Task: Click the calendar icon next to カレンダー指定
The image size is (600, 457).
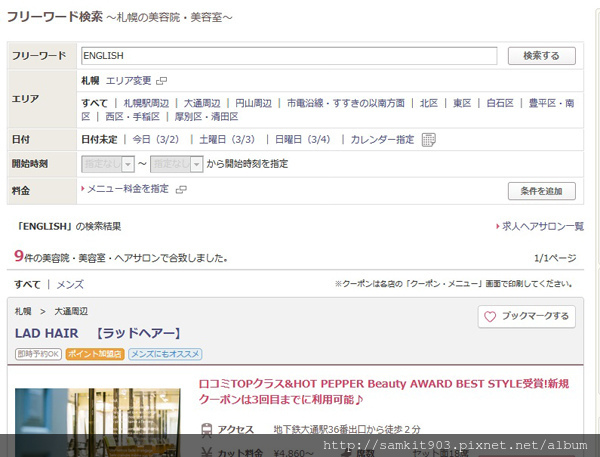Action: pos(428,140)
